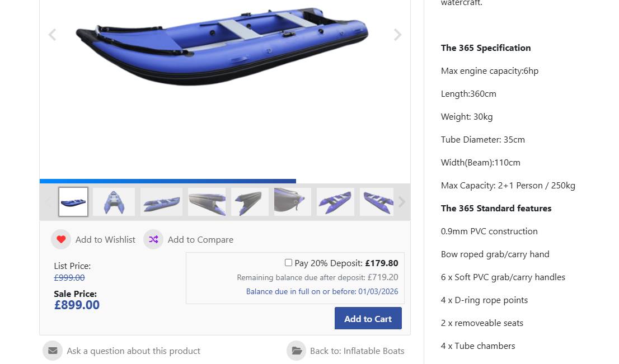This screenshot has height=364, width=619.
Task: Advance thumbnail strip with right chevron
Action: [402, 202]
